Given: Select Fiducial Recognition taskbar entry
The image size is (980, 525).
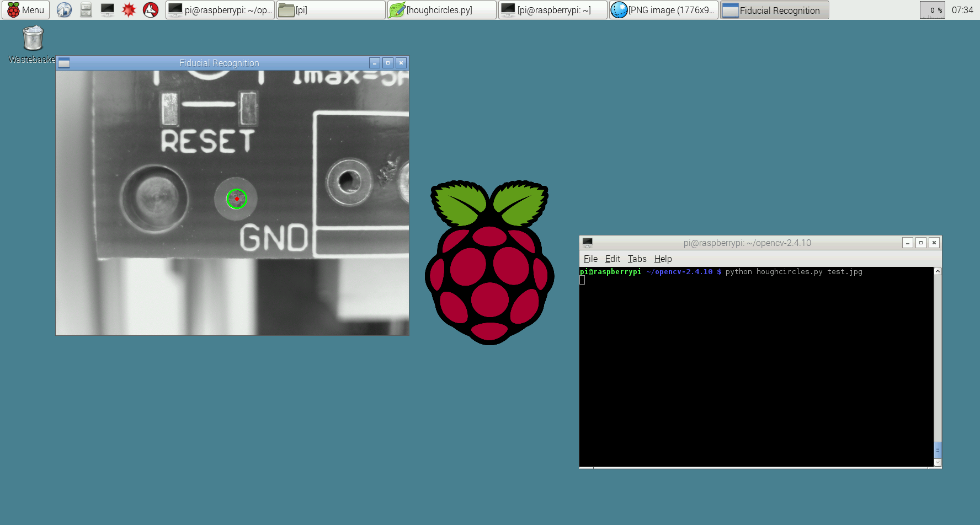Looking at the screenshot, I should pos(775,10).
